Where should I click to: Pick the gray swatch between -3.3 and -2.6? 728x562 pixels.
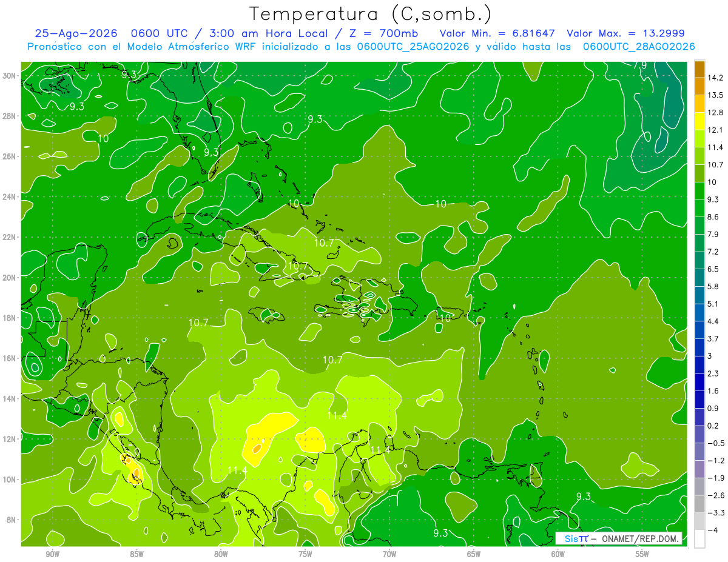click(x=699, y=504)
